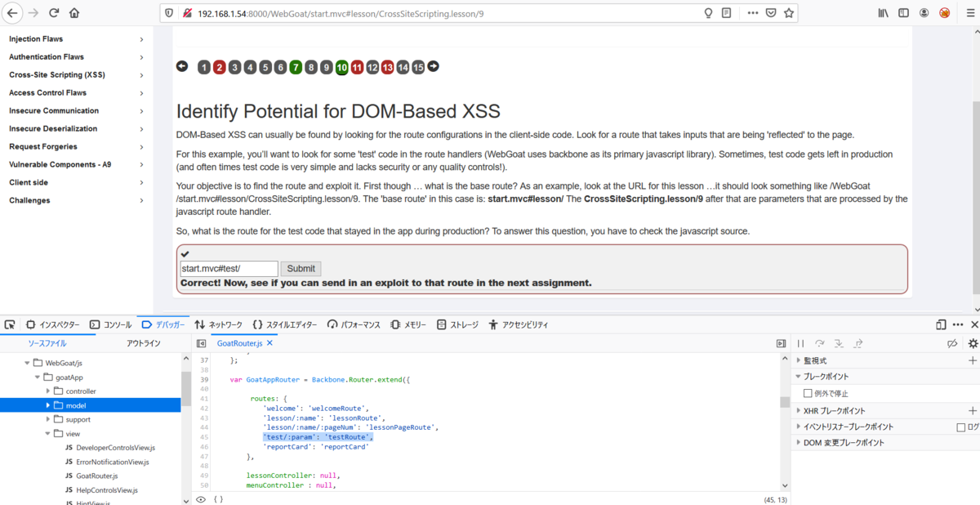Toggle reader view icon in address bar
The width and height of the screenshot is (980, 505).
(x=726, y=13)
